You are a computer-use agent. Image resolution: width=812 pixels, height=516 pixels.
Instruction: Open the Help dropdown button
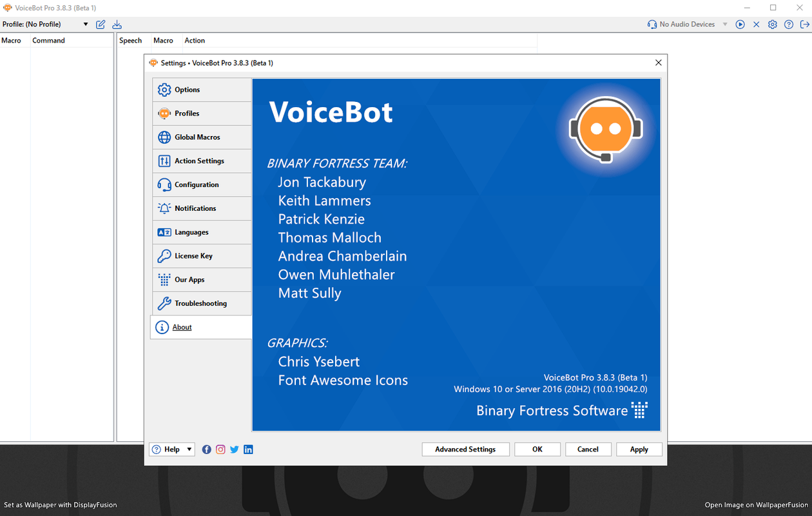(171, 450)
